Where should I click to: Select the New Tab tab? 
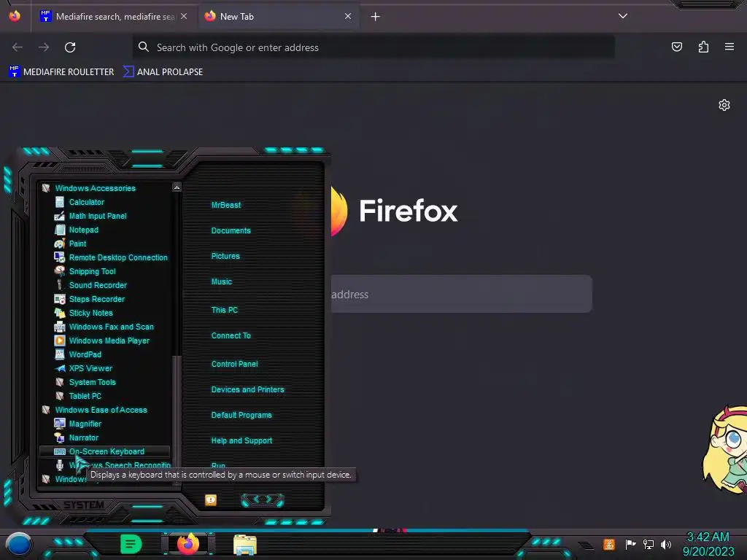(x=278, y=17)
